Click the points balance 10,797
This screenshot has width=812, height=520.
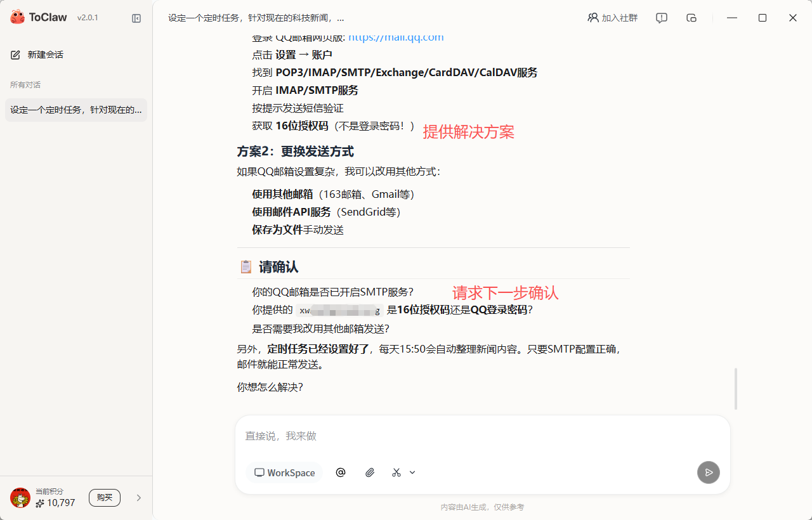[55, 503]
